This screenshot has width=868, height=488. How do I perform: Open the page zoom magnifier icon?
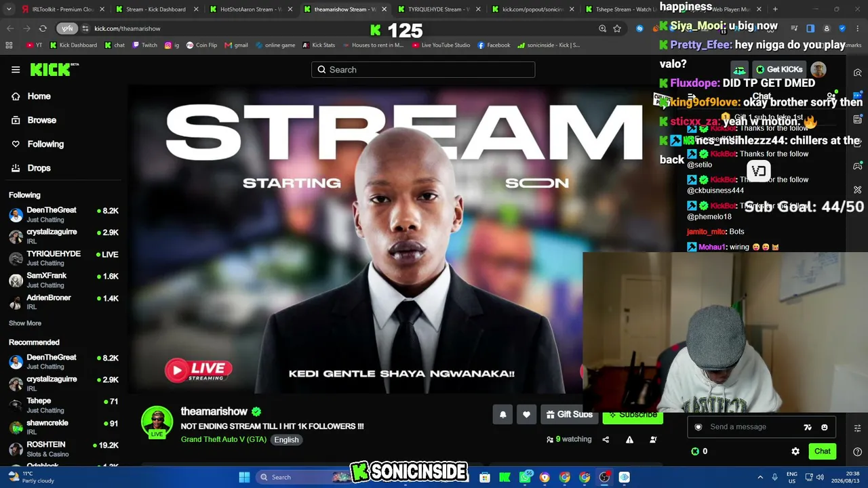602,28
